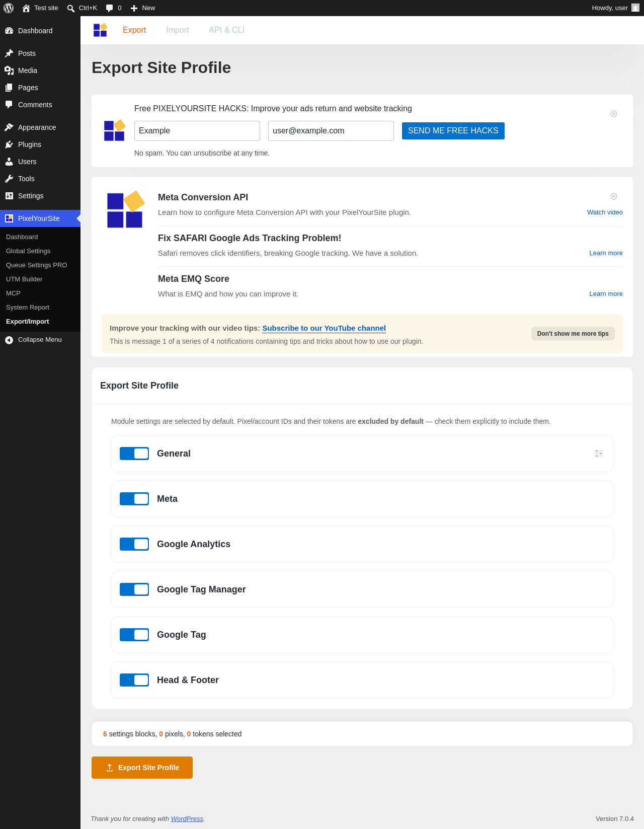Click the Users person icon
Screen dimensions: 644x829
coord(9,162)
